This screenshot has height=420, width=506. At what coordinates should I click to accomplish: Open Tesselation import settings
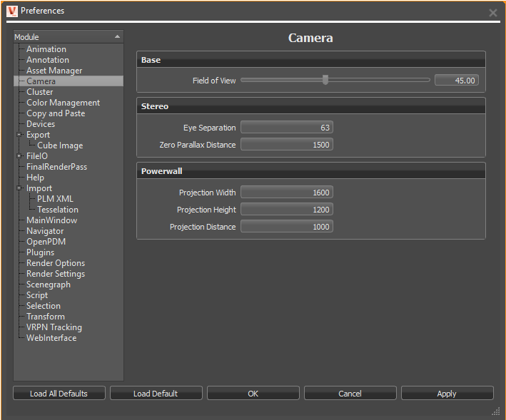coord(58,210)
